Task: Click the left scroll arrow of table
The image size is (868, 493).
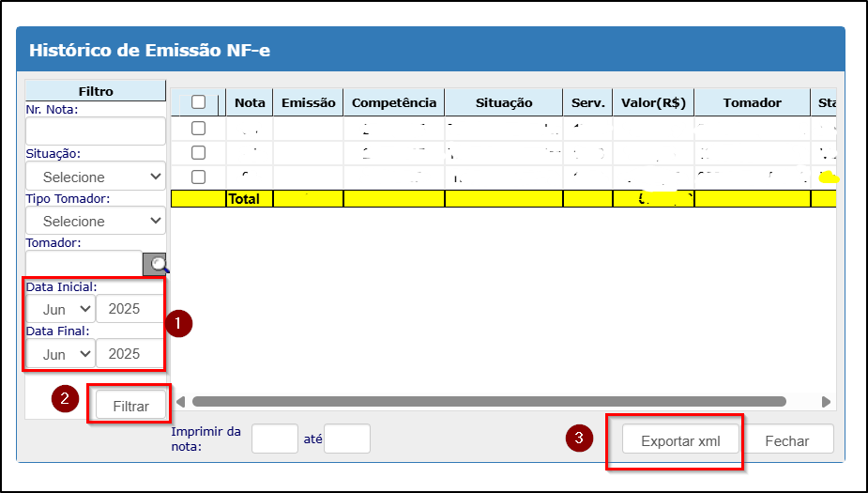Action: pyautogui.click(x=180, y=401)
